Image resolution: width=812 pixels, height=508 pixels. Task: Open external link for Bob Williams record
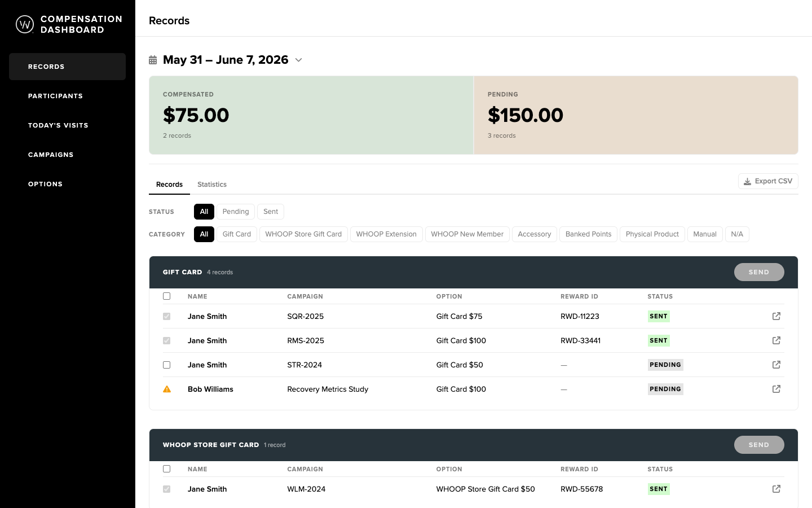click(776, 389)
